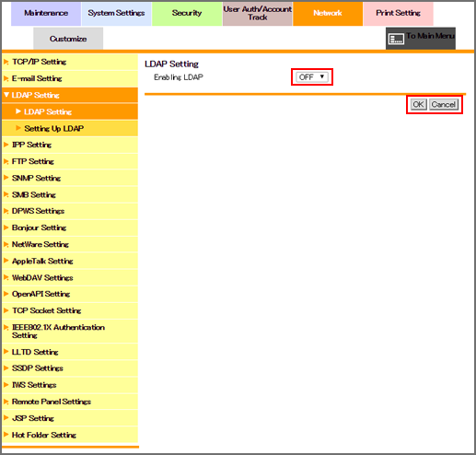This screenshot has width=476, height=455.
Task: Click the arrow icon beside E-mail Setting
Action: (6, 78)
